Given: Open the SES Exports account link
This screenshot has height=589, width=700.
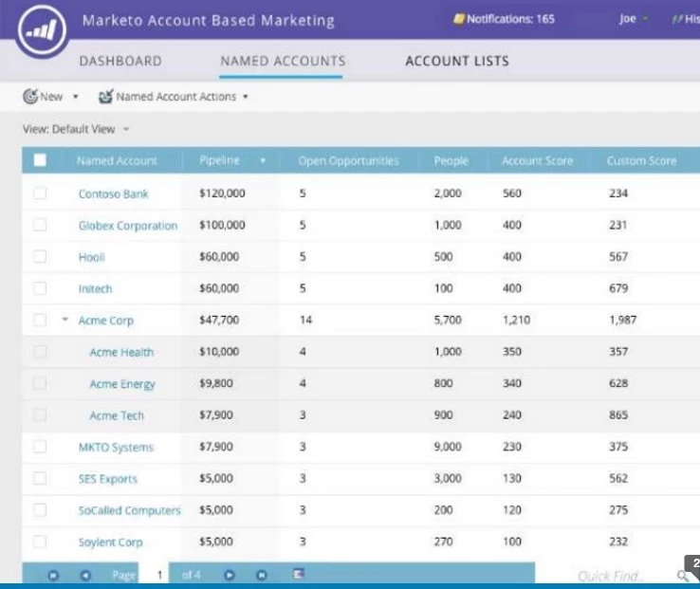Looking at the screenshot, I should pyautogui.click(x=107, y=479).
